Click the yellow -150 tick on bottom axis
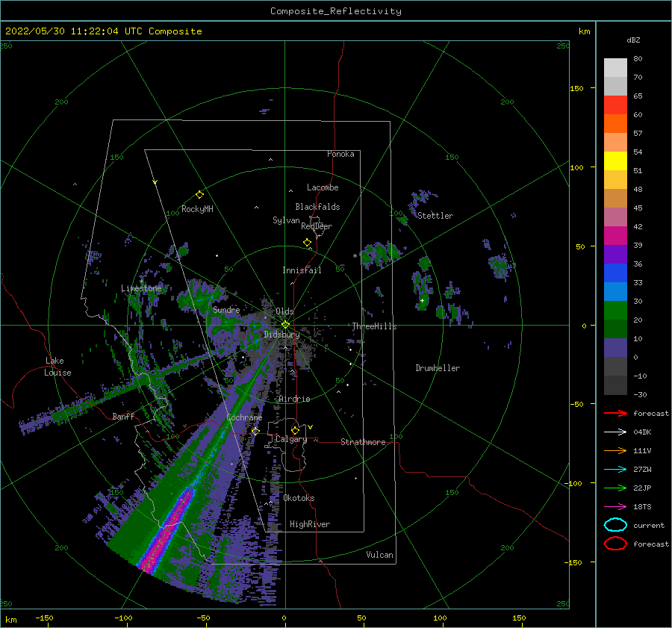Screen dimensions: 672x628 [x=44, y=618]
